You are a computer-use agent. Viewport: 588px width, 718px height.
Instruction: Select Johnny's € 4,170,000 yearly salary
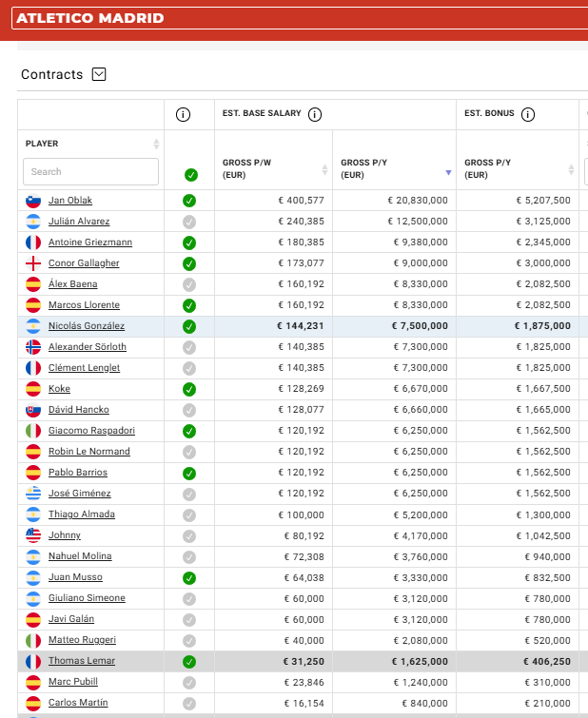click(421, 535)
